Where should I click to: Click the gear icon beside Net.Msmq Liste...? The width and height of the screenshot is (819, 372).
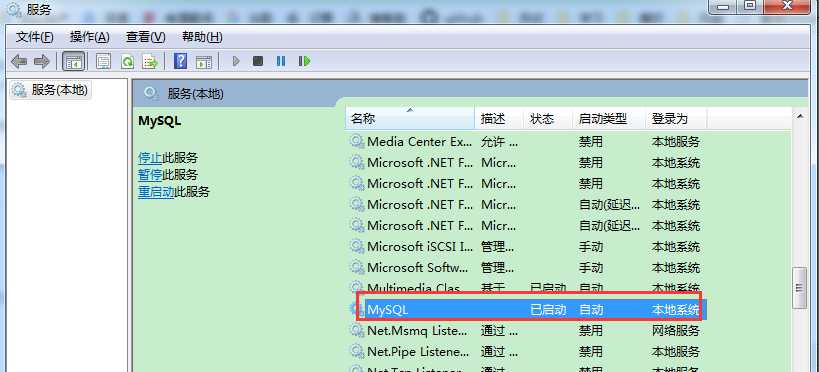tap(357, 330)
